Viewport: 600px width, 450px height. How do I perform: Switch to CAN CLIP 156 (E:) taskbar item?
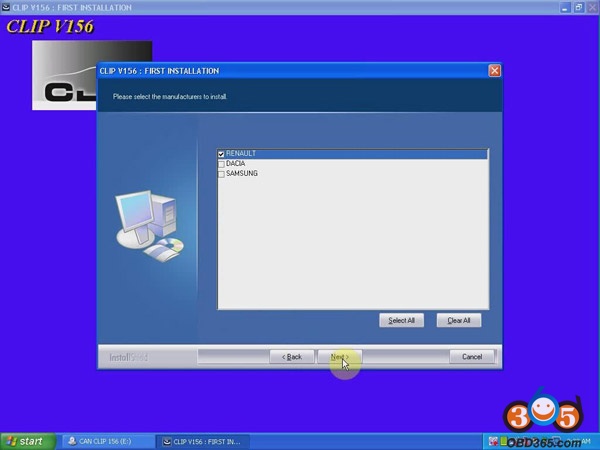point(108,442)
